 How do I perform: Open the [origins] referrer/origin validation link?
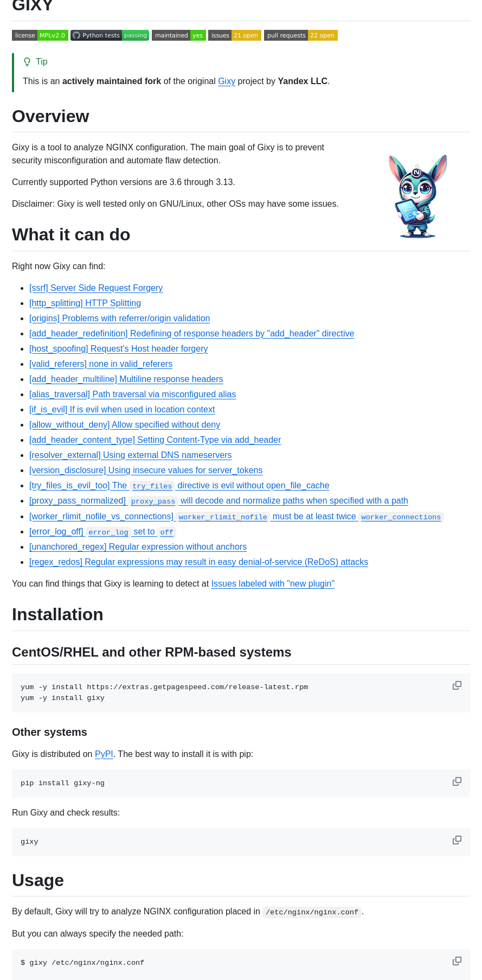(x=119, y=318)
